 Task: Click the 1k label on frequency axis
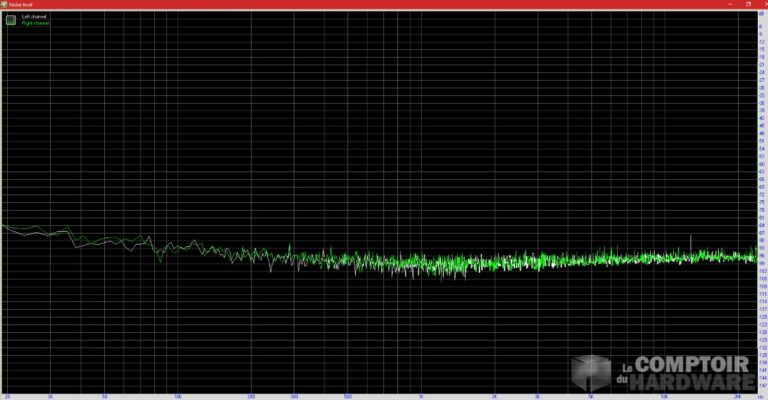(x=421, y=395)
